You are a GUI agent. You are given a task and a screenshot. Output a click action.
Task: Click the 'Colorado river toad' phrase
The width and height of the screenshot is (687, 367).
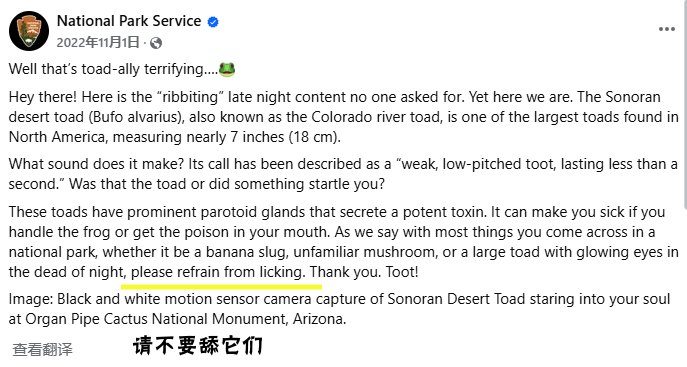(375, 117)
